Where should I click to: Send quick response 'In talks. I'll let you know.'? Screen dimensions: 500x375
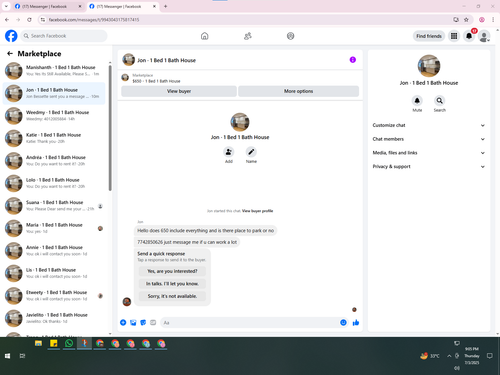coord(172,284)
